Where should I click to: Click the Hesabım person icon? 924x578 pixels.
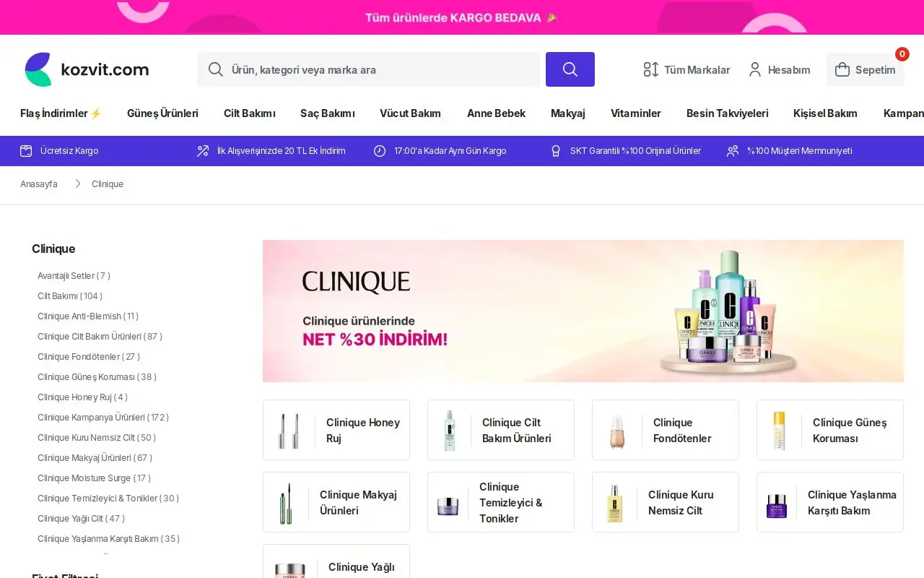[x=755, y=69]
